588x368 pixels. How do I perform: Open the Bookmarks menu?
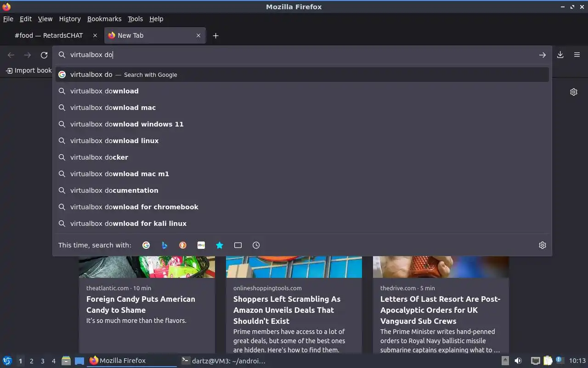[x=104, y=19]
